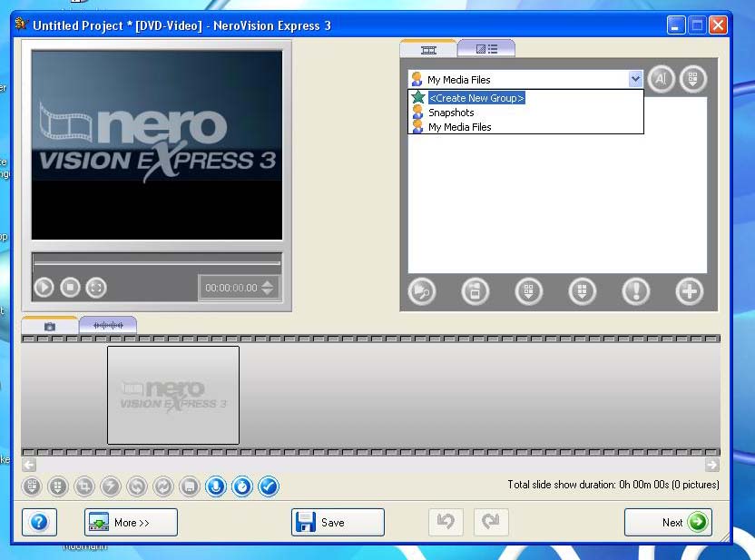Viewport: 755px width, 560px height.
Task: Click the rotate left icon
Action: click(137, 486)
